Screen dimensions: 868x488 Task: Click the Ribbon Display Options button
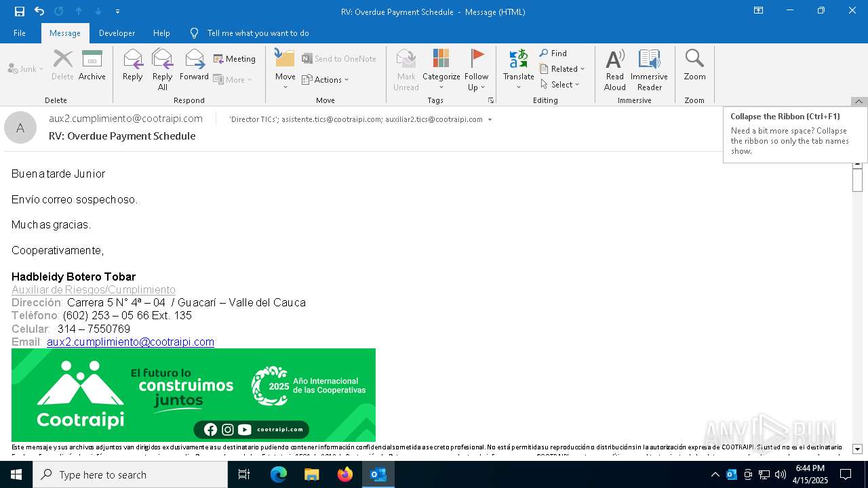[758, 11]
